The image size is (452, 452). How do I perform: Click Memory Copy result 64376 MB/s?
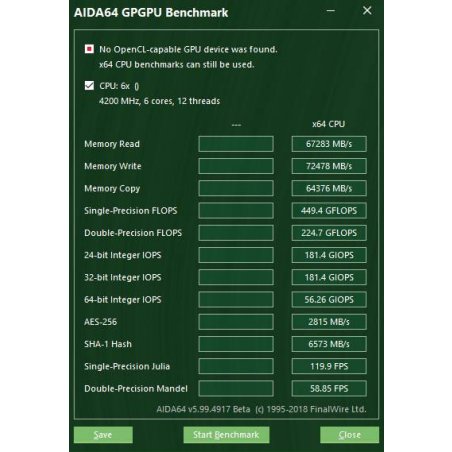pyautogui.click(x=329, y=188)
